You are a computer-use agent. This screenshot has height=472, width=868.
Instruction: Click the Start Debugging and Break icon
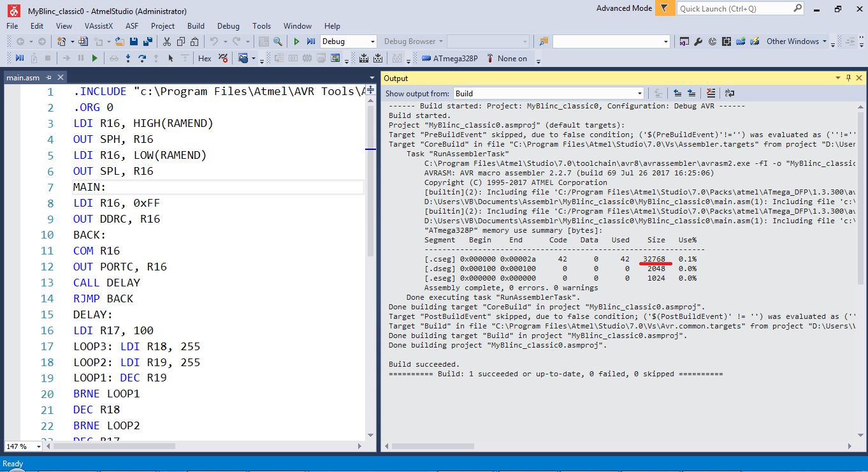[311, 41]
